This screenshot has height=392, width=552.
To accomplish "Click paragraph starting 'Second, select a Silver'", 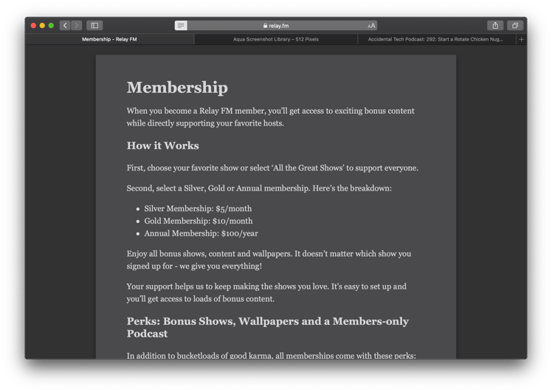I will point(259,188).
